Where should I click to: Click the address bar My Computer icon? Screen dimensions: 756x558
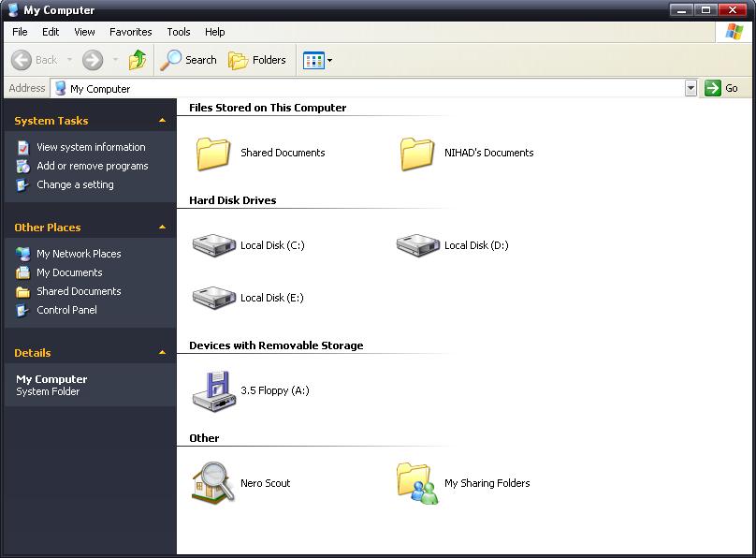point(60,88)
